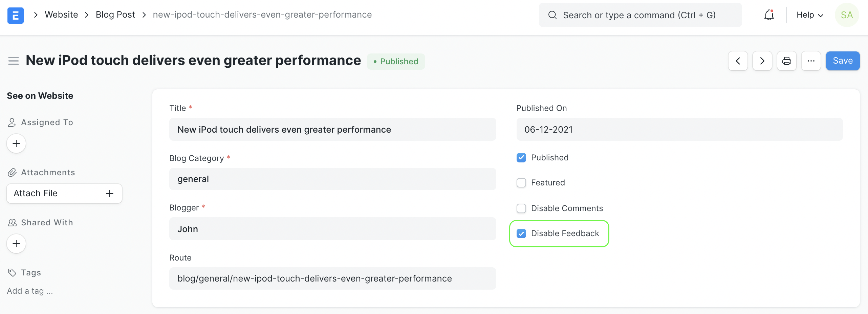Go to next blog post
Screen dimensions: 868x314
[762, 61]
